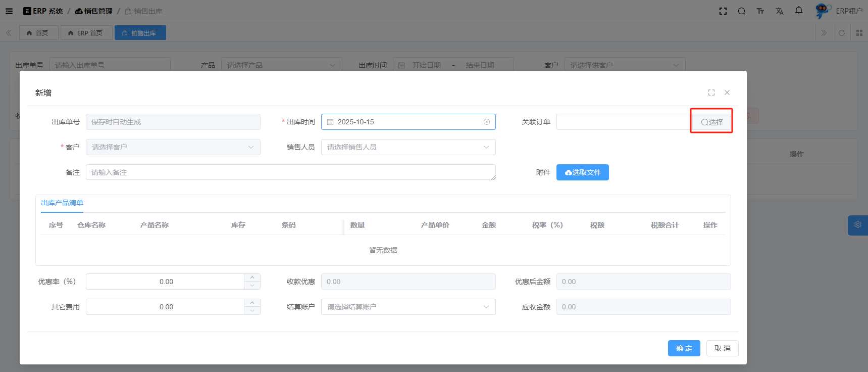The height and width of the screenshot is (372, 868).
Task: Click the 选取文件 upload button
Action: pyautogui.click(x=582, y=172)
